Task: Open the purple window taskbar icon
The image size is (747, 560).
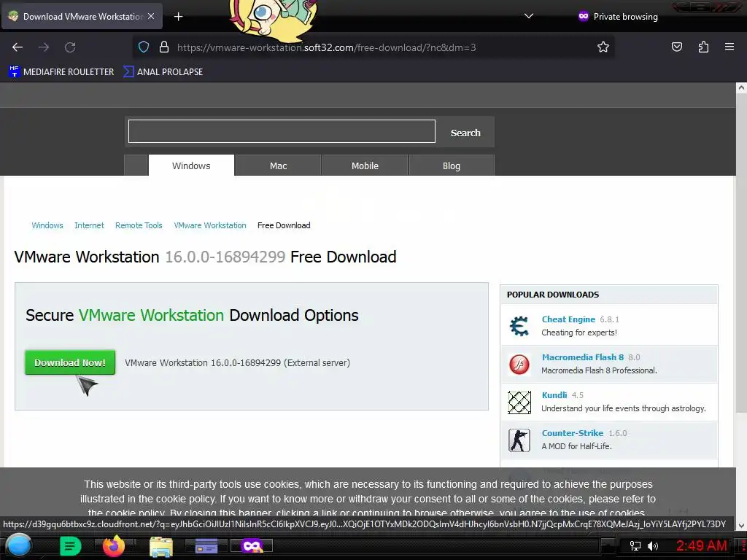Action: [x=206, y=545]
